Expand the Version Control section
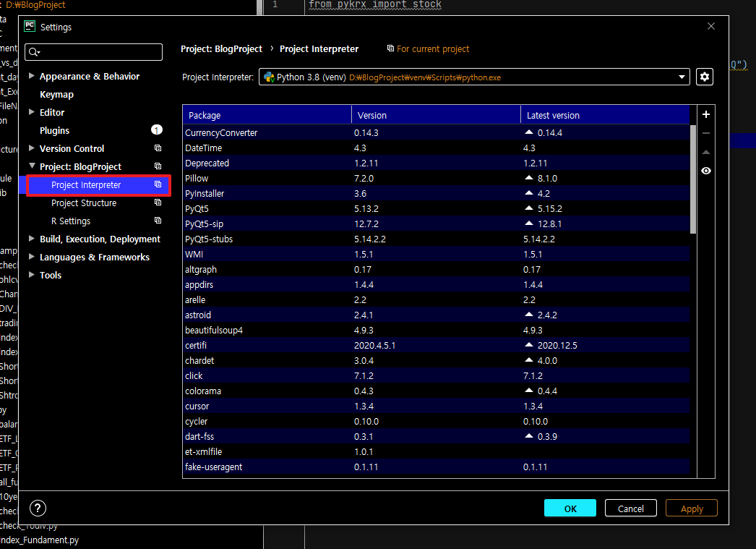Screen dimensions: 756x549 point(31,148)
